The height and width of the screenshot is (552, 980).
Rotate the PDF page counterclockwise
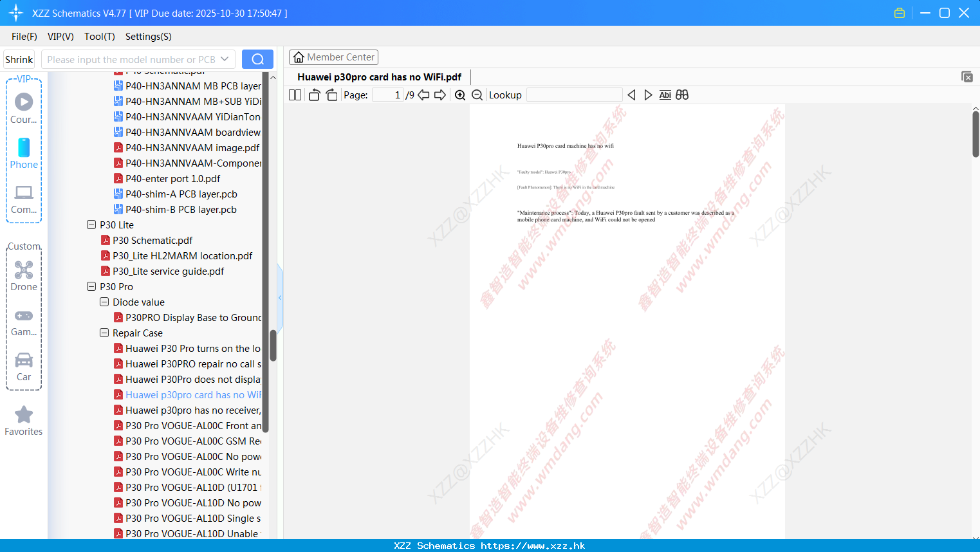315,95
